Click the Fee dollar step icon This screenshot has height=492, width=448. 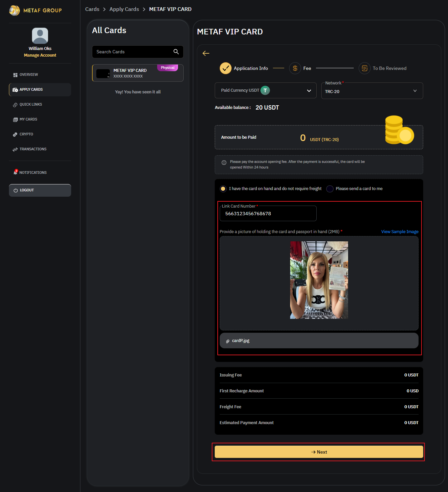click(295, 68)
